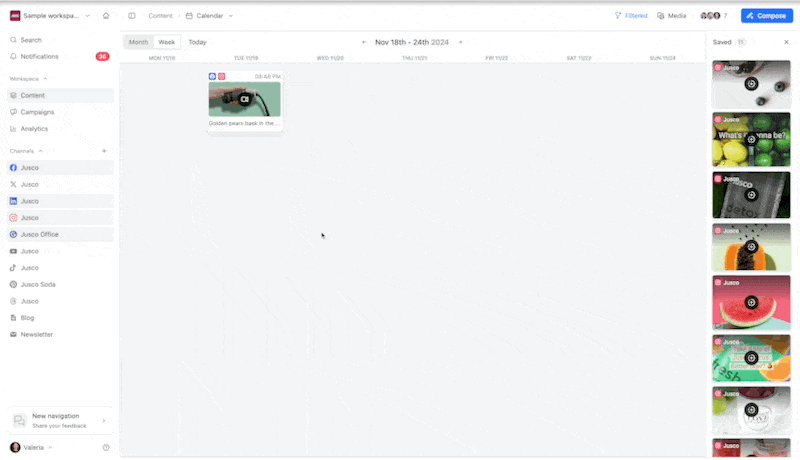Open the help icon at bottom of sidebar
800x460 pixels.
106,447
